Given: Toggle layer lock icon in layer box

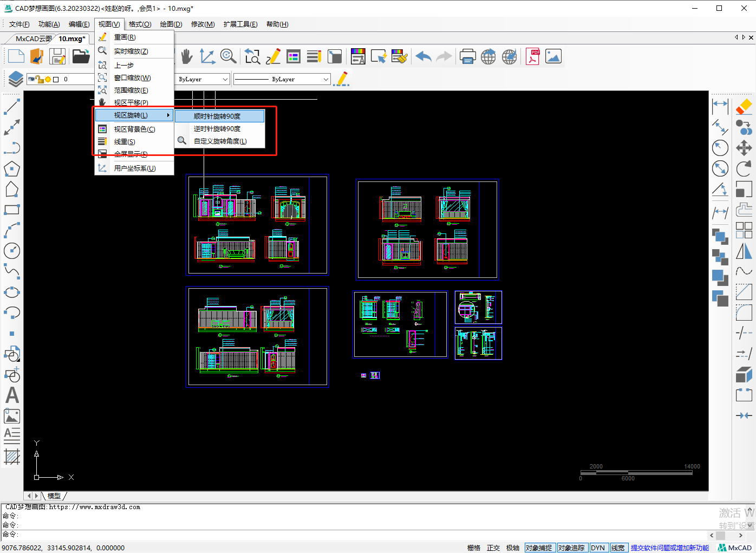Looking at the screenshot, I should [x=40, y=80].
